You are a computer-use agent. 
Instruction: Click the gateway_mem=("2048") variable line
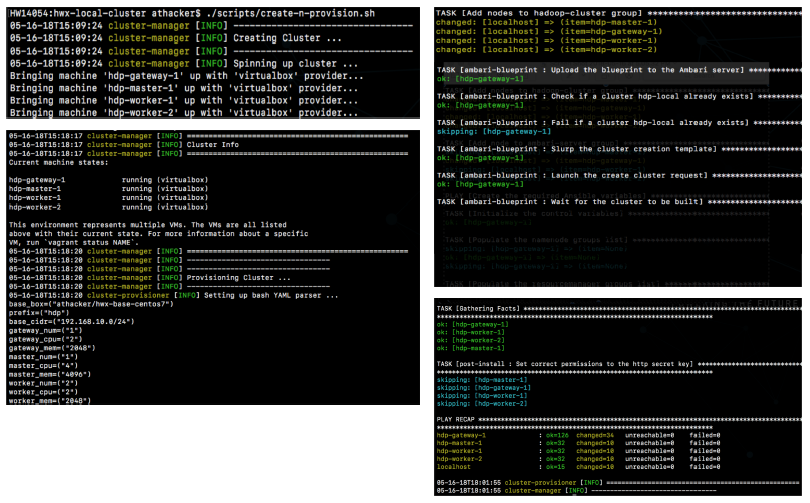point(52,348)
